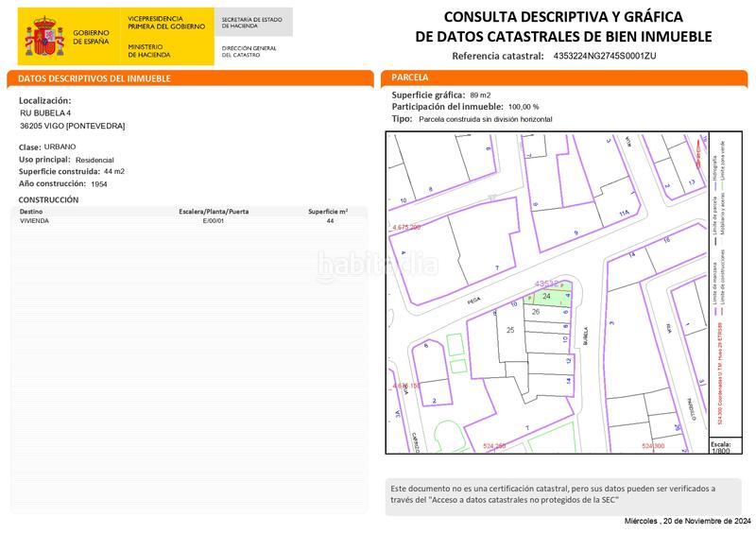This screenshot has height=534, width=756.
Task: Click the '11A' parcel label on map
Action: click(x=624, y=214)
